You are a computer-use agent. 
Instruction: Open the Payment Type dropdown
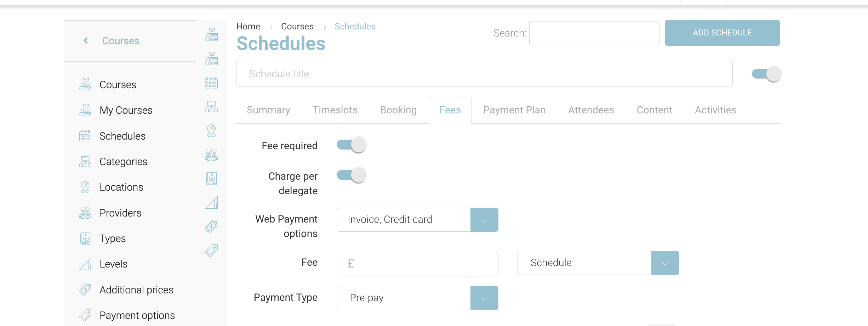click(x=484, y=298)
